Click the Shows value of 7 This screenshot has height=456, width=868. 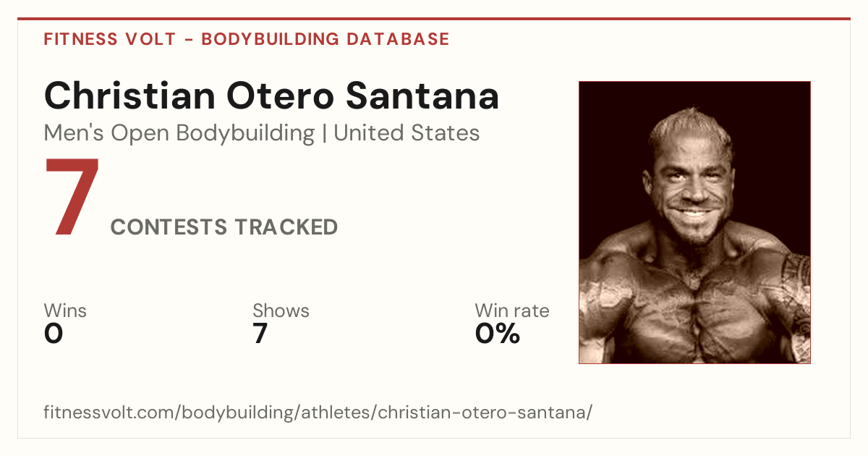pos(260,334)
